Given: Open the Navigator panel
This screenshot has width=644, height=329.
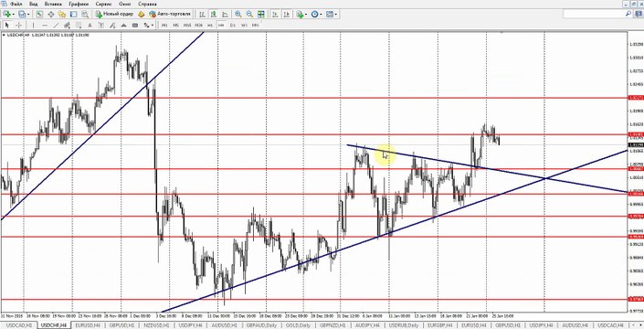Looking at the screenshot, I should (x=62, y=15).
